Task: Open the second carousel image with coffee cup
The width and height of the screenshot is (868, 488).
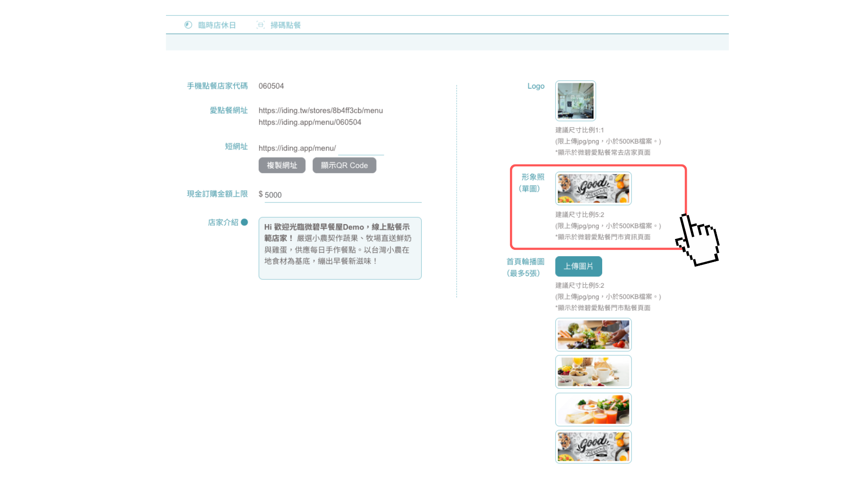Action: pyautogui.click(x=594, y=372)
